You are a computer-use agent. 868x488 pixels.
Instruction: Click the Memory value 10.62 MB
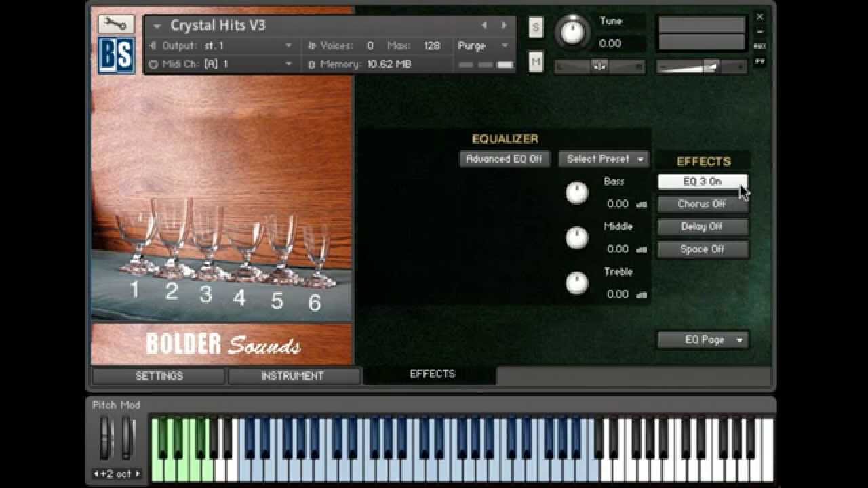pyautogui.click(x=389, y=64)
